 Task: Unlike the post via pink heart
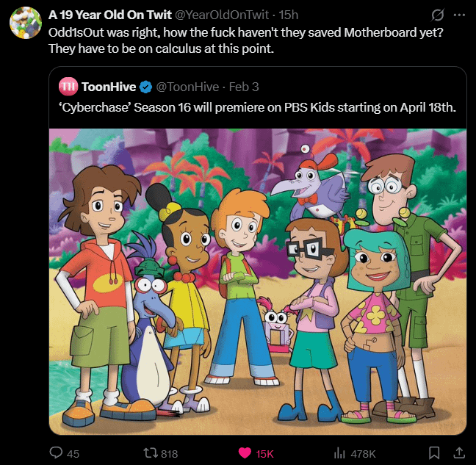pos(245,453)
